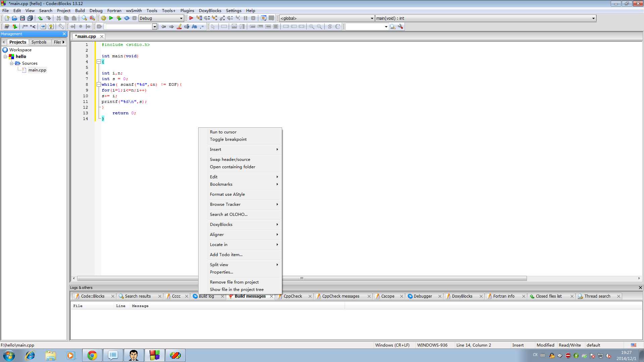Open Find with the magnifier icon
This screenshot has height=362, width=644.
point(85,18)
